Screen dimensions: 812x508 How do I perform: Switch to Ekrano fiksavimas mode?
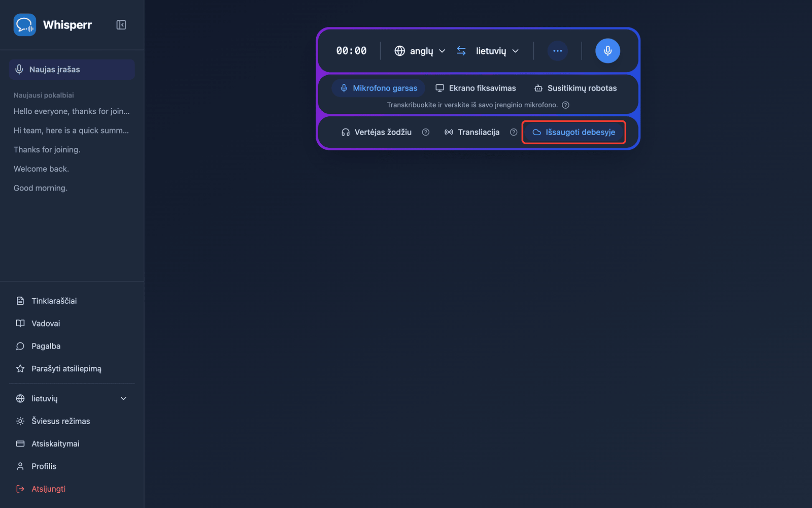pos(476,88)
